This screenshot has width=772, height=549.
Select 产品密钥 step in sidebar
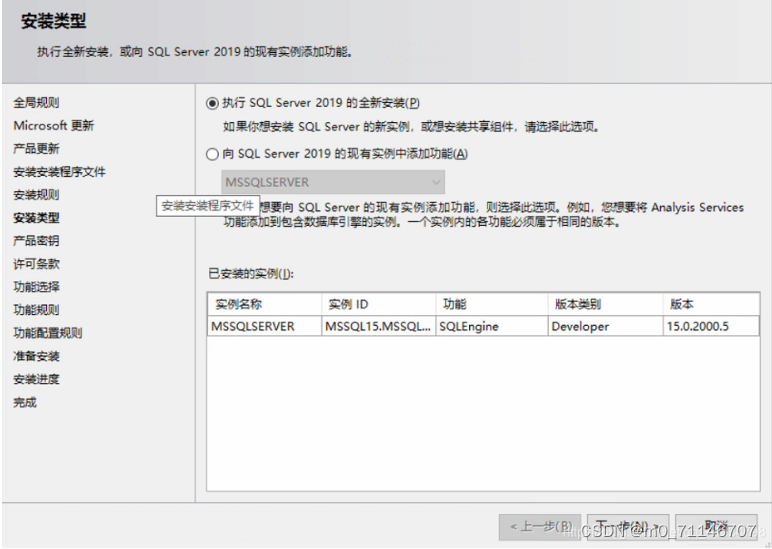point(36,241)
